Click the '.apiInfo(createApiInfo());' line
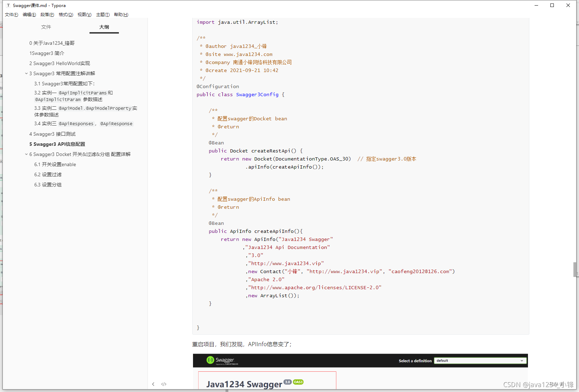Viewport: 579px width, 392px height. [285, 167]
